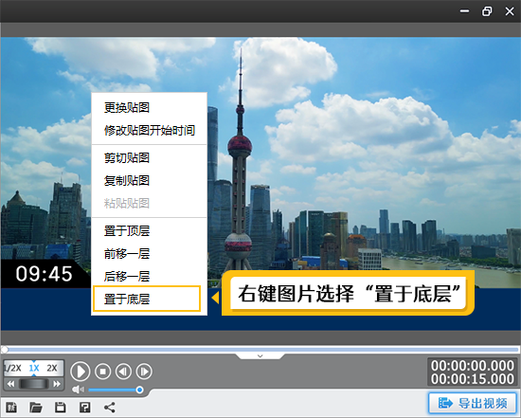
Task: Minimize the window
Action: point(465,11)
